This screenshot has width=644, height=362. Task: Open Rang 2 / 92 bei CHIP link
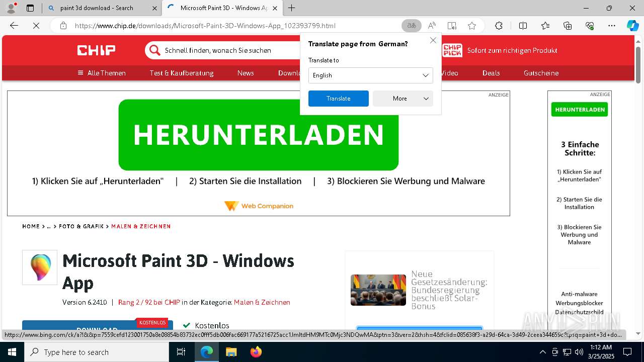[149, 302]
